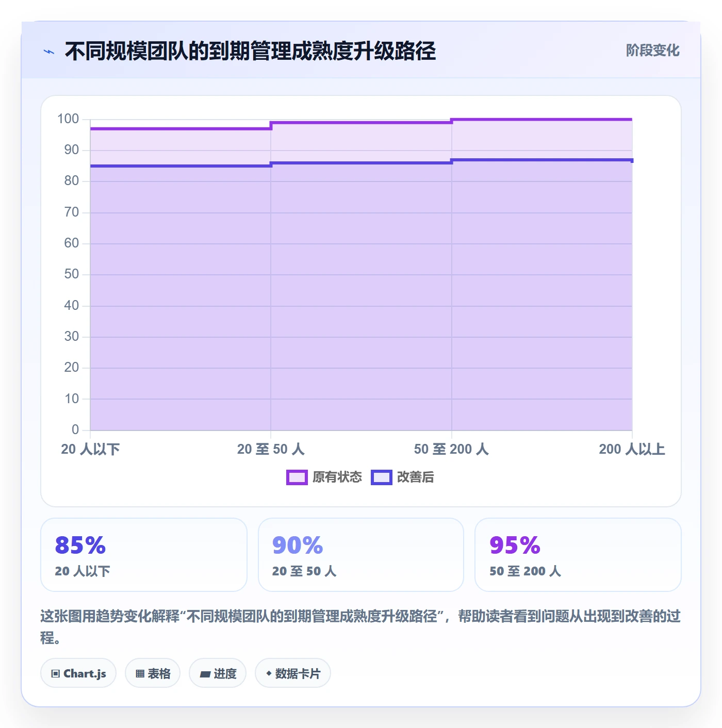Click the 原有状态 legend label
The width and height of the screenshot is (722, 728).
pos(337,477)
